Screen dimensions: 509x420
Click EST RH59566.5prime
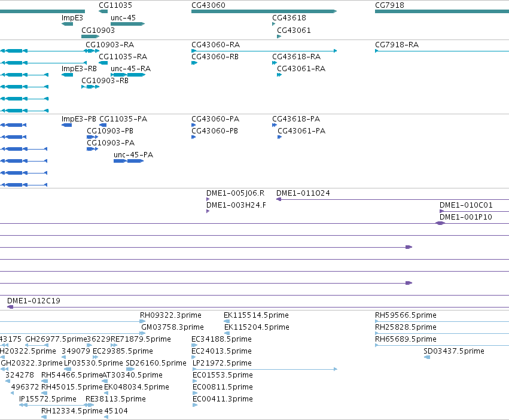(406, 315)
